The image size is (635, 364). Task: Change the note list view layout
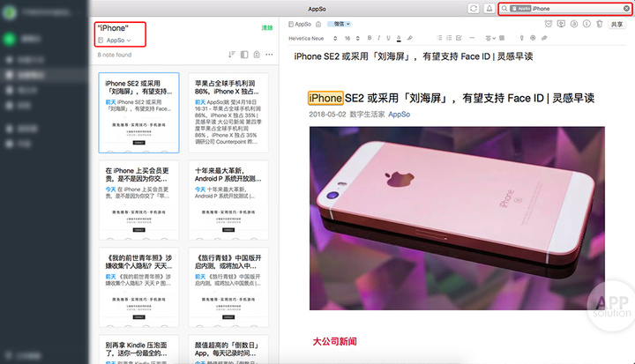[244, 55]
